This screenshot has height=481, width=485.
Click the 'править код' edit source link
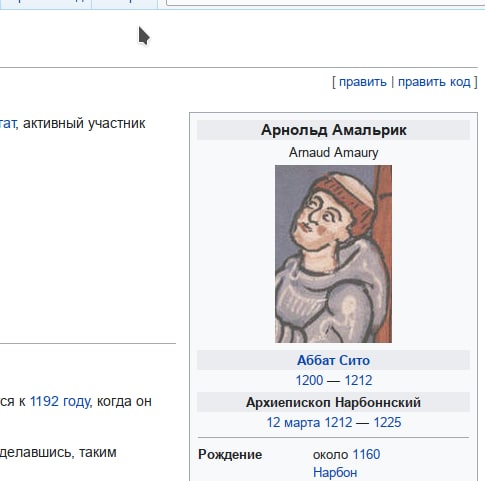pyautogui.click(x=434, y=82)
